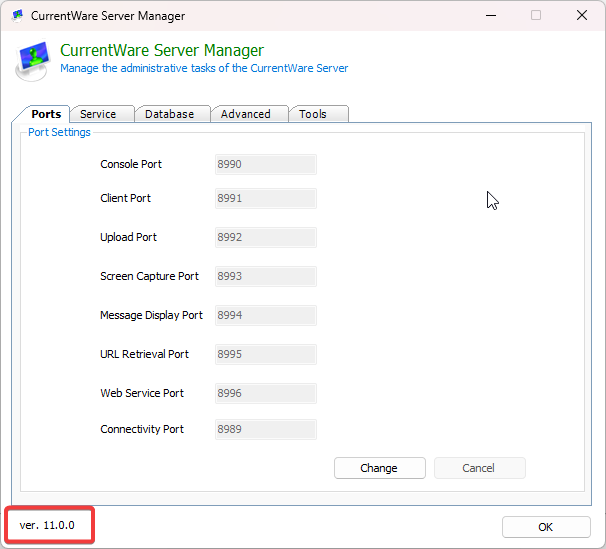Click the Message Display Port field 8994

266,315
